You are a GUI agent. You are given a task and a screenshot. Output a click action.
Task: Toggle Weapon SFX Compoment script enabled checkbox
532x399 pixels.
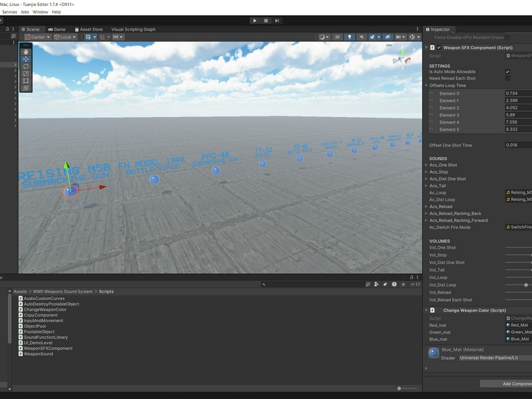pos(439,47)
